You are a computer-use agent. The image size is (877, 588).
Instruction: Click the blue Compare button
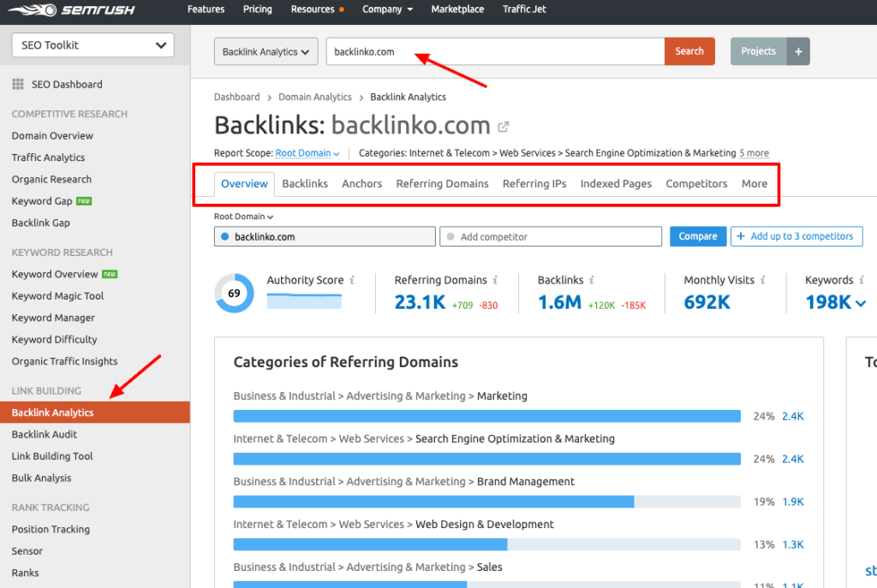click(698, 236)
